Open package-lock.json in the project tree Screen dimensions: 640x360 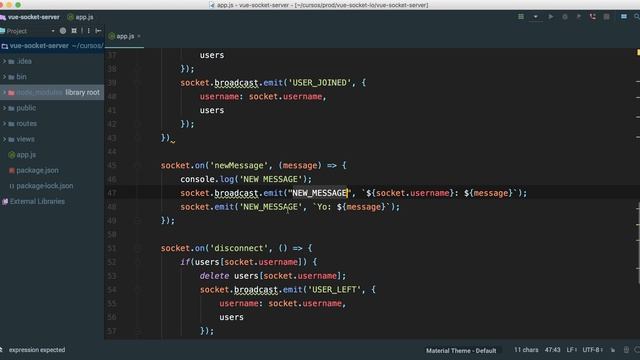44,186
